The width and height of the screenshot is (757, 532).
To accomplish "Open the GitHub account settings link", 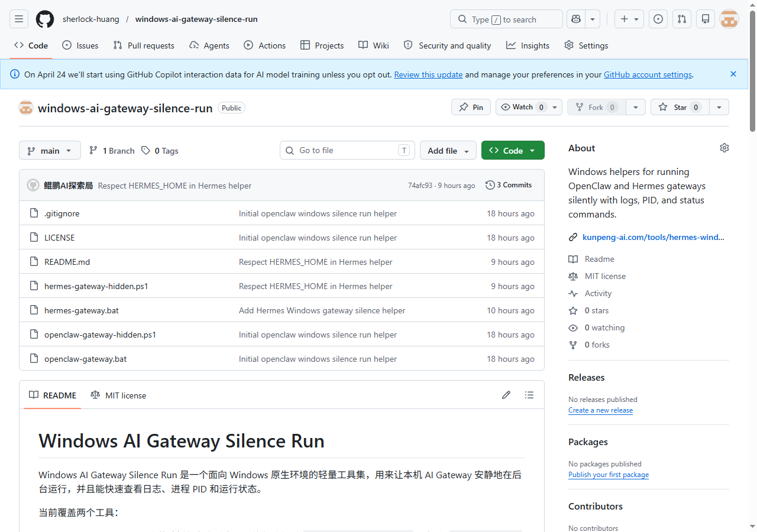I will 648,74.
